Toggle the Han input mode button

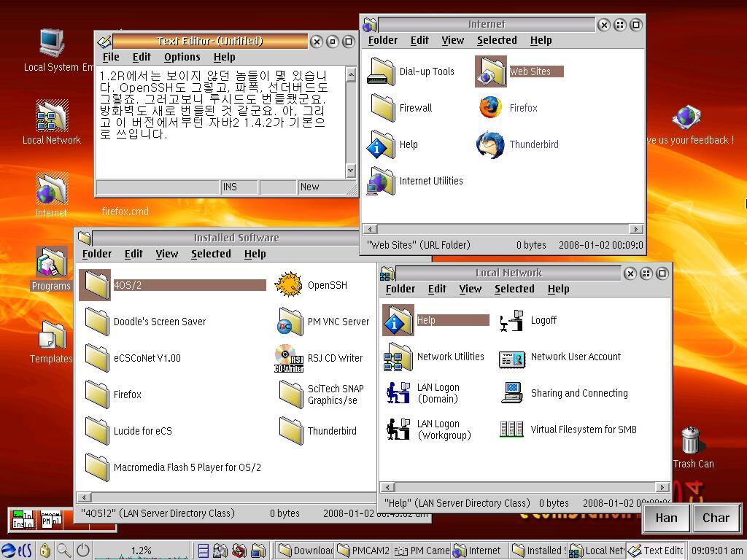(x=666, y=518)
